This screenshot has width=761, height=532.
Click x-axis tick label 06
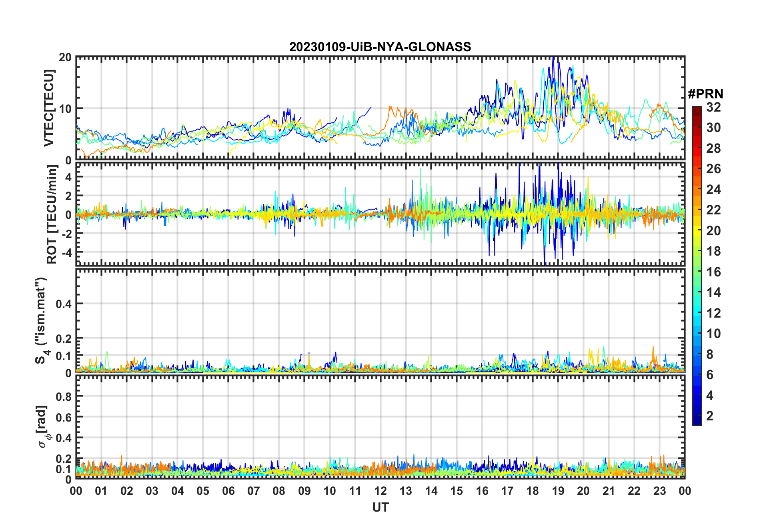(228, 491)
